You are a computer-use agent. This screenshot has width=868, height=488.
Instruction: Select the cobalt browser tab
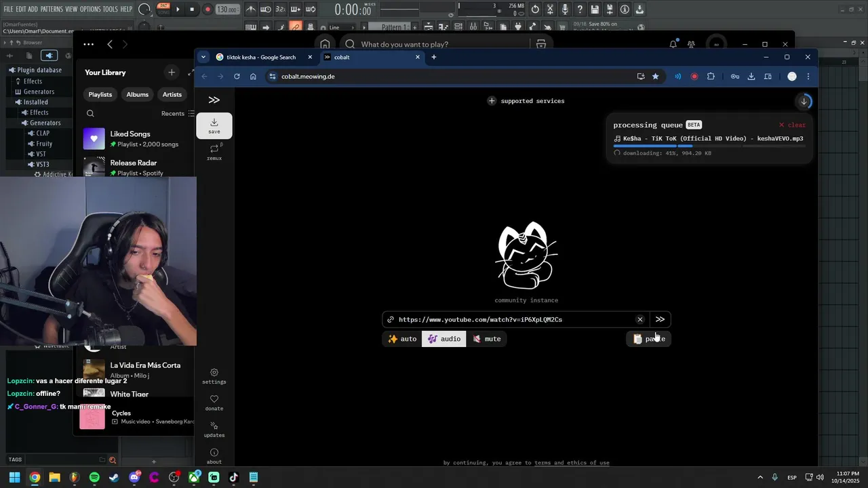tap(371, 57)
